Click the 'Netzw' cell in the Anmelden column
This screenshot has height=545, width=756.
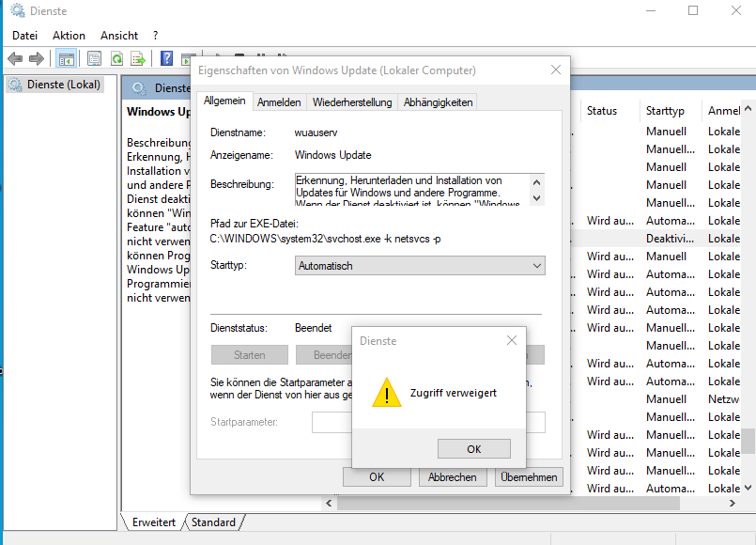723,398
